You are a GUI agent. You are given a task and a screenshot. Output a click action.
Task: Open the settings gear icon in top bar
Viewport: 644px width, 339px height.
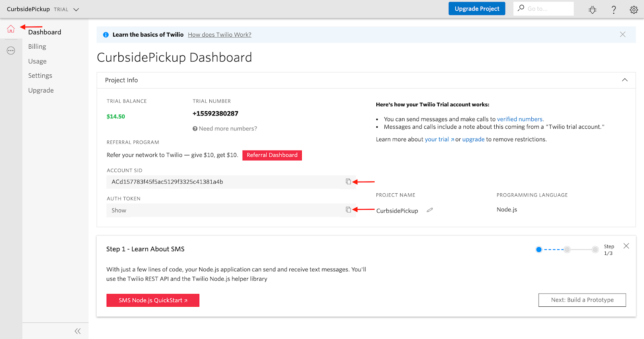(x=634, y=10)
